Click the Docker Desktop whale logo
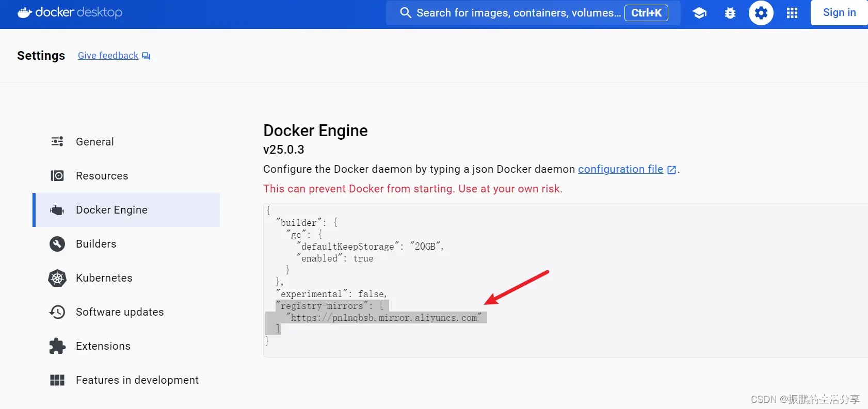868x409 pixels. coord(25,12)
